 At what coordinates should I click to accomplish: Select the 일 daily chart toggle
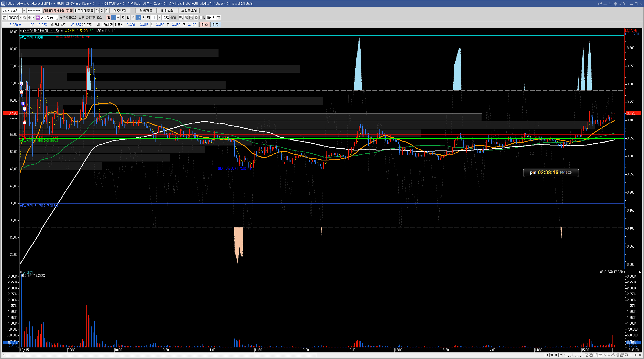click(x=108, y=18)
